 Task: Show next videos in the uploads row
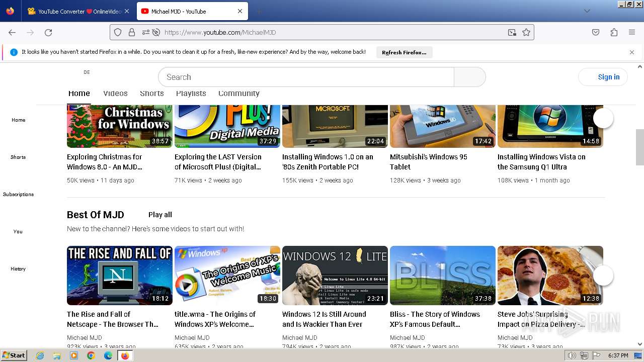pos(603,118)
